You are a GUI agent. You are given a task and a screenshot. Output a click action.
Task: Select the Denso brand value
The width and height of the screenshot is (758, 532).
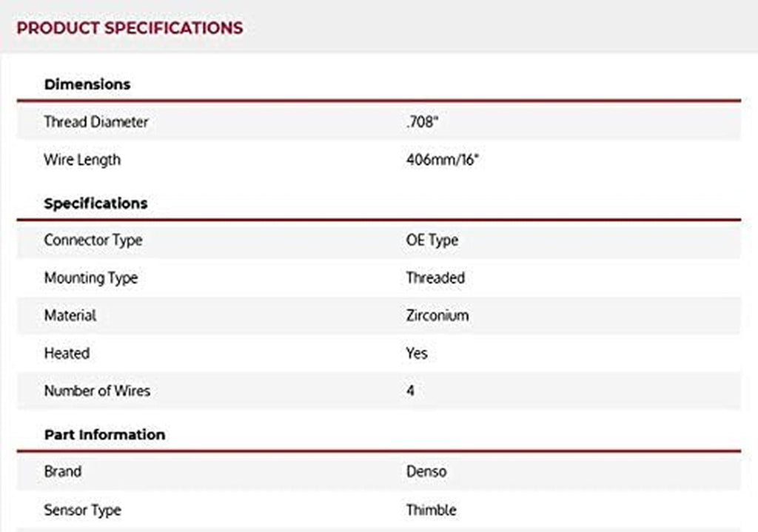tap(426, 471)
